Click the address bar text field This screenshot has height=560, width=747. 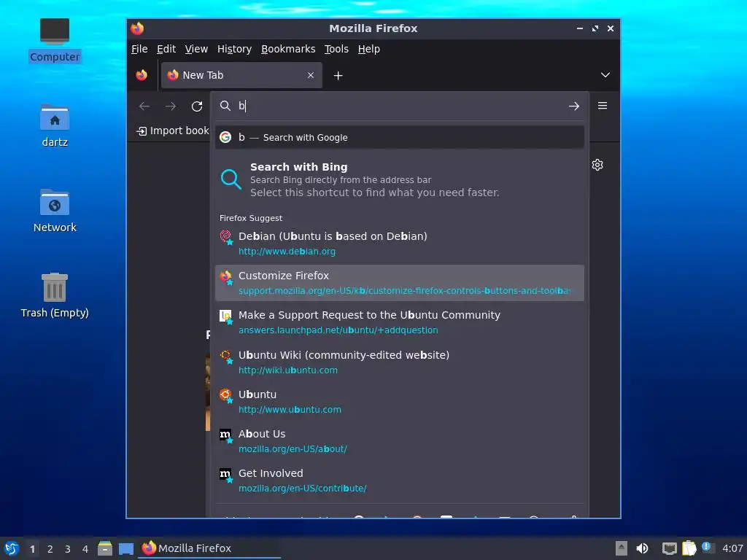(x=400, y=106)
